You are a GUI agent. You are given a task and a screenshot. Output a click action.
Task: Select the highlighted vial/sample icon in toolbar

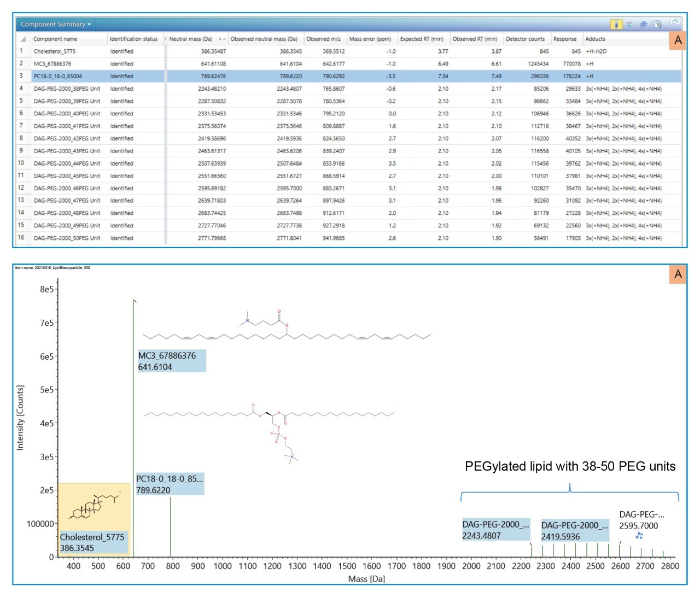[616, 25]
